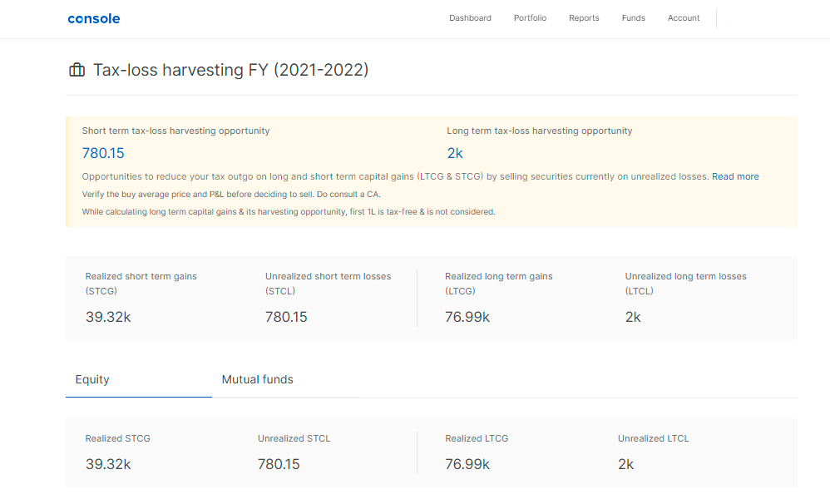Click the short term opportunity value 780.15
Image resolution: width=830 pixels, height=504 pixels.
103,153
